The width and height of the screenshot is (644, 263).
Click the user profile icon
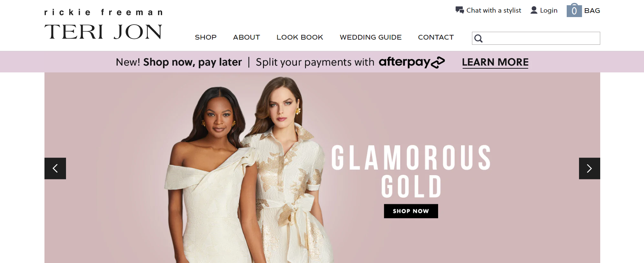pos(534,10)
